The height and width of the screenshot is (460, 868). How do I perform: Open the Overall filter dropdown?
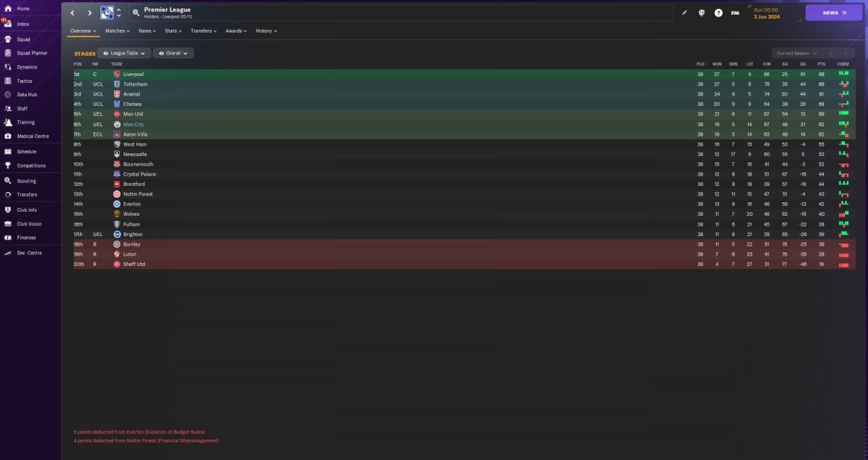tap(173, 53)
